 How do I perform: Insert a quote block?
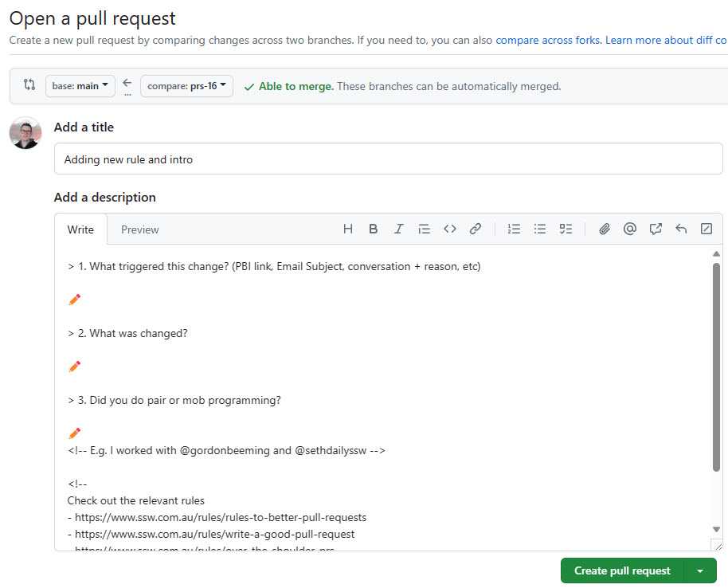(425, 229)
